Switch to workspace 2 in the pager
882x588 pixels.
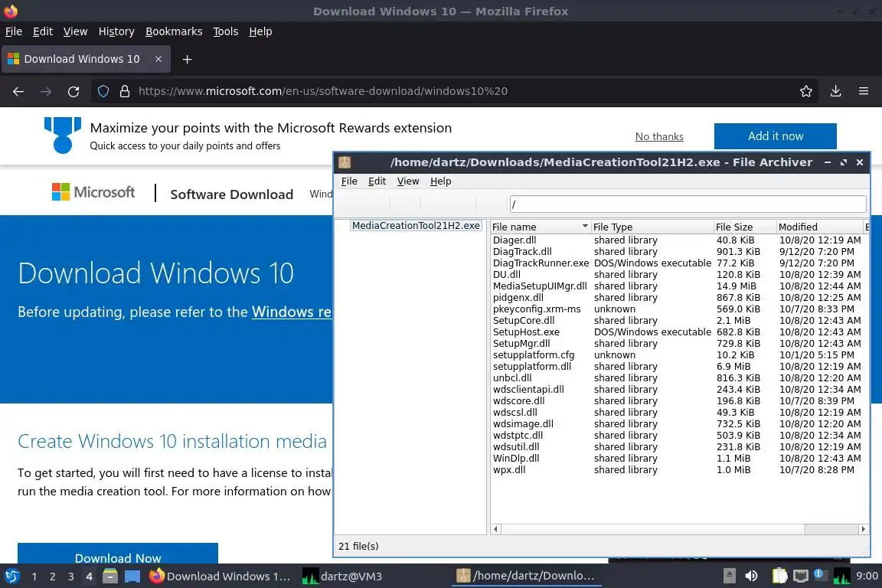[53, 577]
